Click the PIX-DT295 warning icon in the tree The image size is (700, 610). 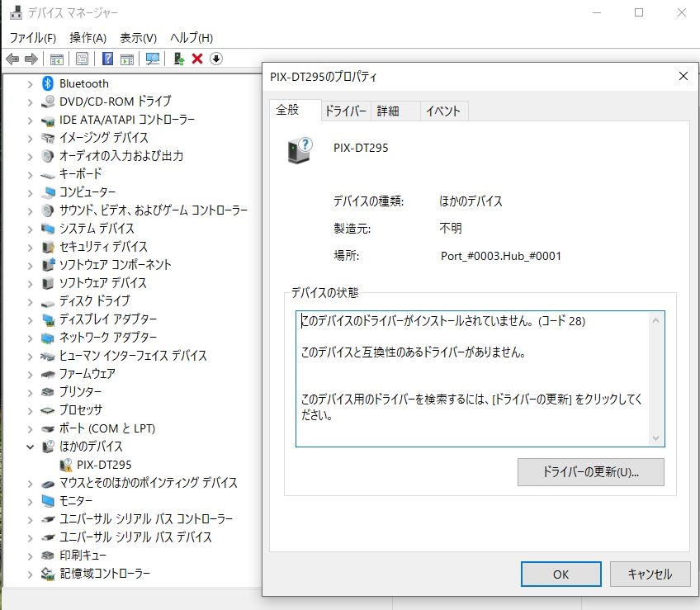coord(66,465)
